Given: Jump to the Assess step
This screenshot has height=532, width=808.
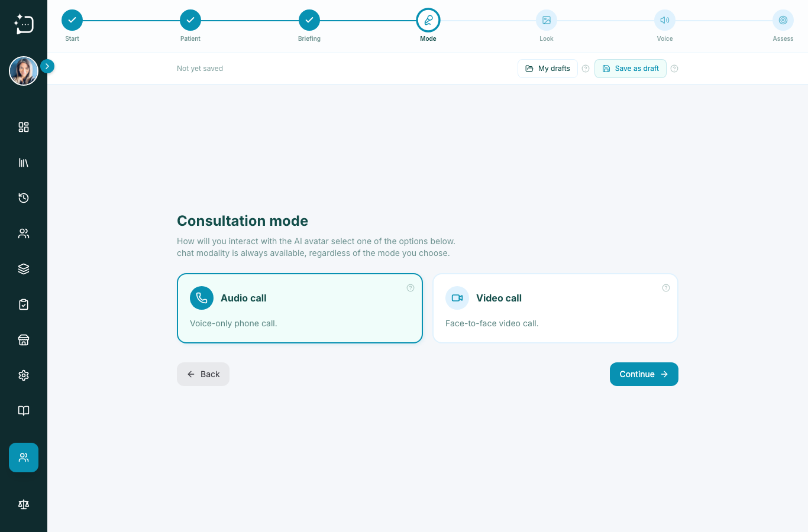Looking at the screenshot, I should click(783, 20).
